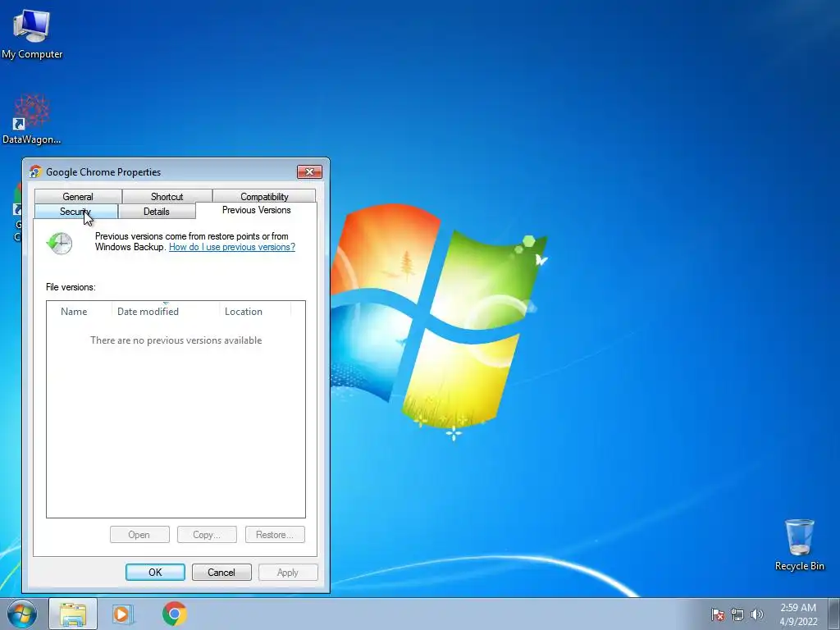Screen dimensions: 840x630
Task: Open the Windows Start menu orb
Action: pos(22,614)
